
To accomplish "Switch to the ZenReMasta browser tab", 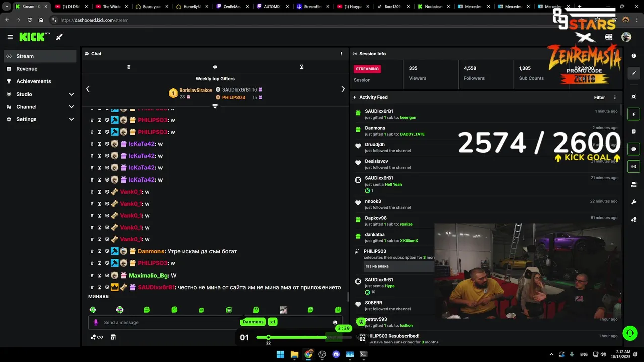I will tap(232, 7).
